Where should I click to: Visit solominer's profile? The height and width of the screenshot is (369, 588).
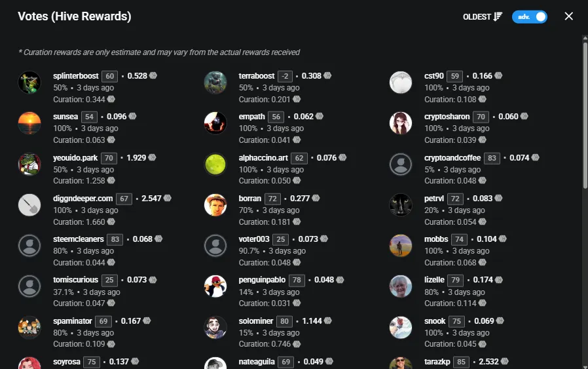(x=256, y=321)
